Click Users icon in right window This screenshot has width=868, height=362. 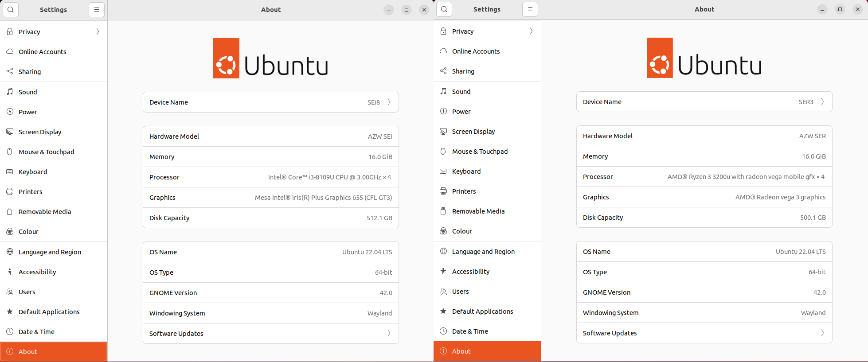pyautogui.click(x=443, y=292)
